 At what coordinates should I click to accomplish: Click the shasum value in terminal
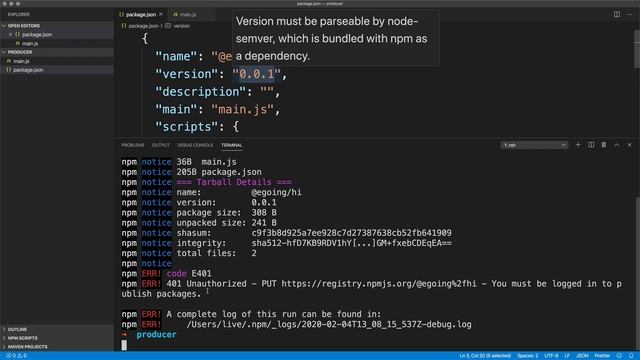pyautogui.click(x=351, y=233)
